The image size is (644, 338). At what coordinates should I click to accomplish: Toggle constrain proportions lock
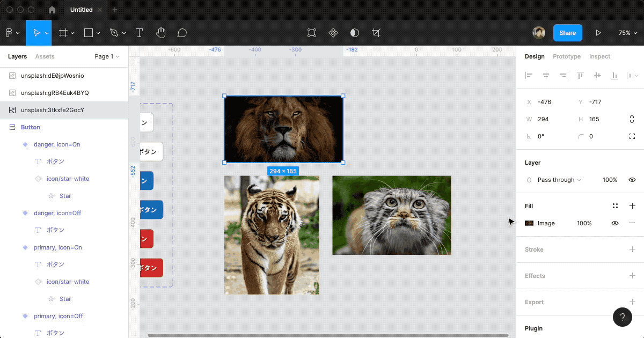coord(632,119)
